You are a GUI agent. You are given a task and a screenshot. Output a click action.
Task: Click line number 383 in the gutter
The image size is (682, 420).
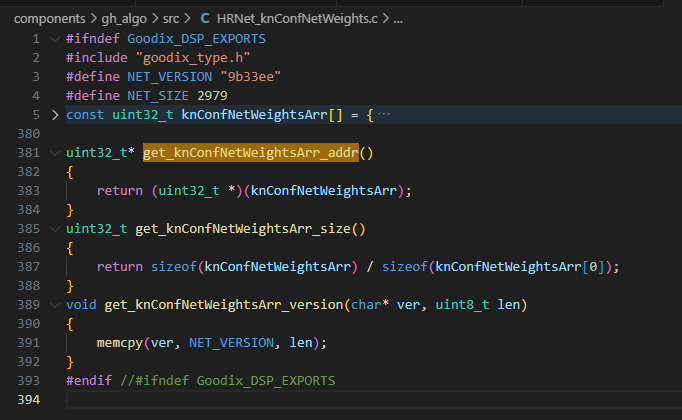[29, 191]
